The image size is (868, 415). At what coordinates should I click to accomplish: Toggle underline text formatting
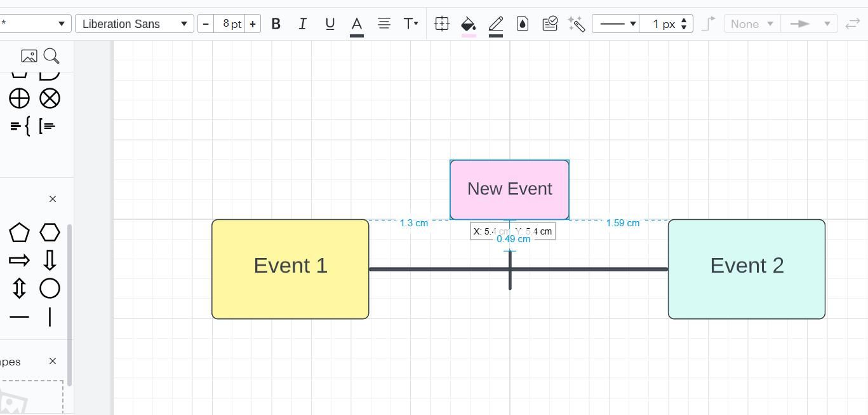(330, 24)
